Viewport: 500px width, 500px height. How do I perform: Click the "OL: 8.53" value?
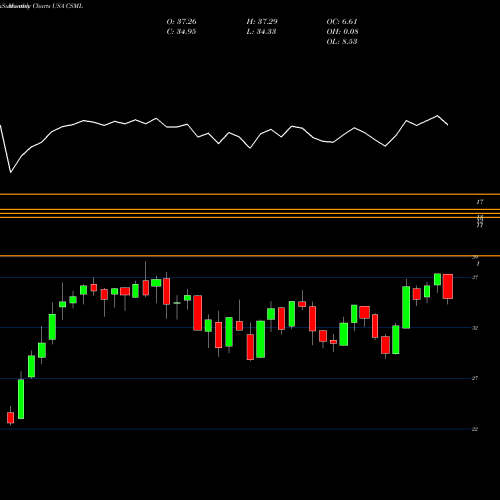pos(342,41)
